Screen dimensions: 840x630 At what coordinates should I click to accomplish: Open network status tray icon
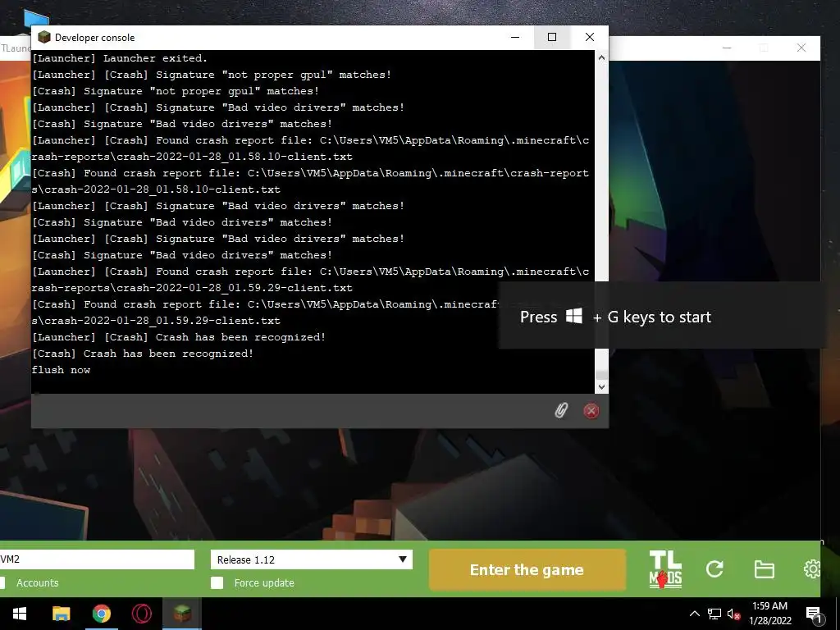coord(714,614)
